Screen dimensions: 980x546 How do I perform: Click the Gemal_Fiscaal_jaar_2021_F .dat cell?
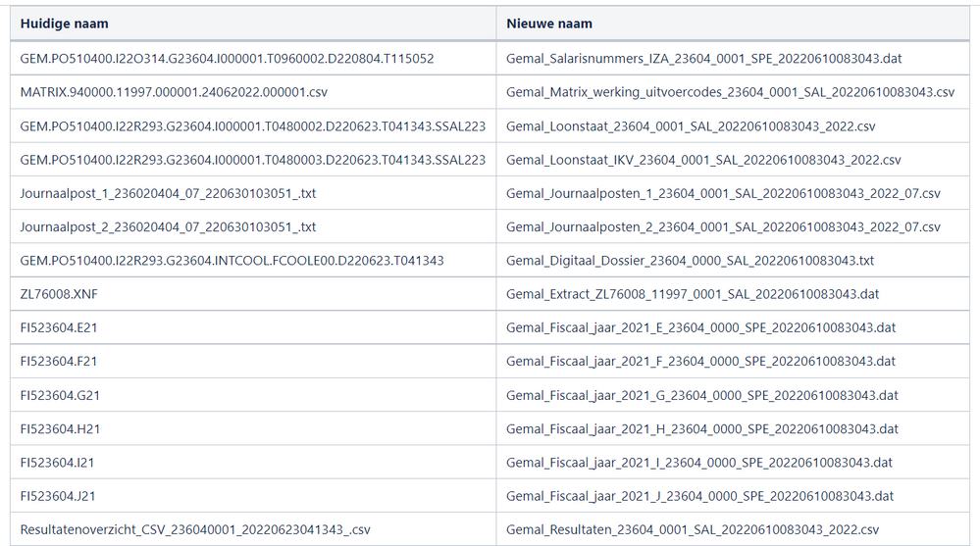[700, 362]
